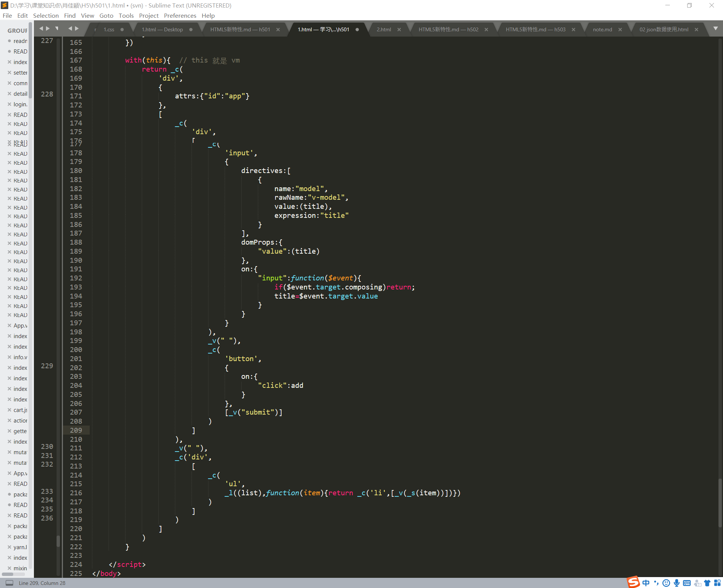Close the note.md tab

[x=620, y=29]
